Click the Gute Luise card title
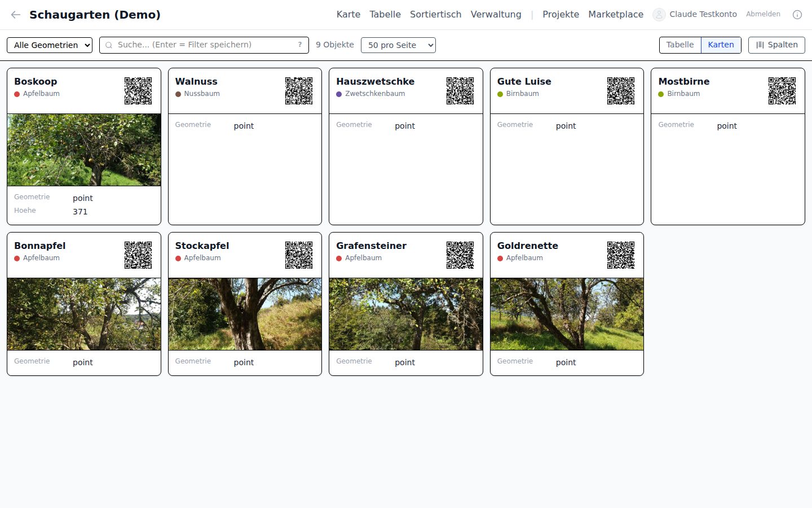The image size is (812, 508). (524, 81)
